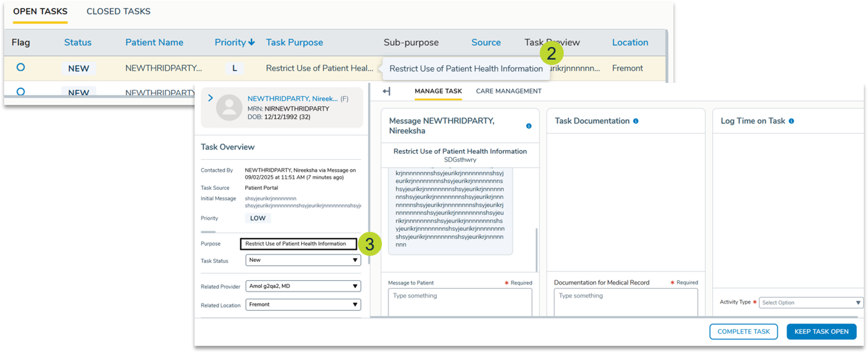Screen dimensions: 868x353
Task: Open the Task Status dropdown
Action: [x=303, y=260]
